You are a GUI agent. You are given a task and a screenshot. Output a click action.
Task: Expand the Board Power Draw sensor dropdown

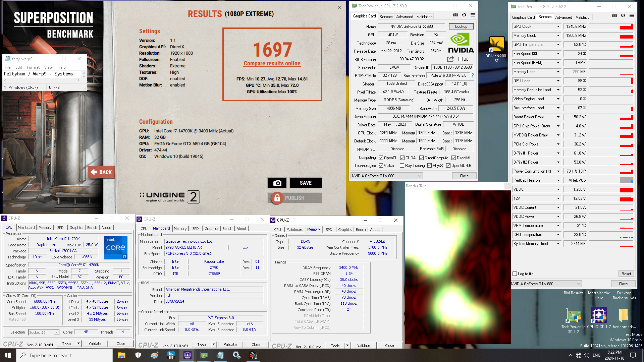[x=558, y=117]
